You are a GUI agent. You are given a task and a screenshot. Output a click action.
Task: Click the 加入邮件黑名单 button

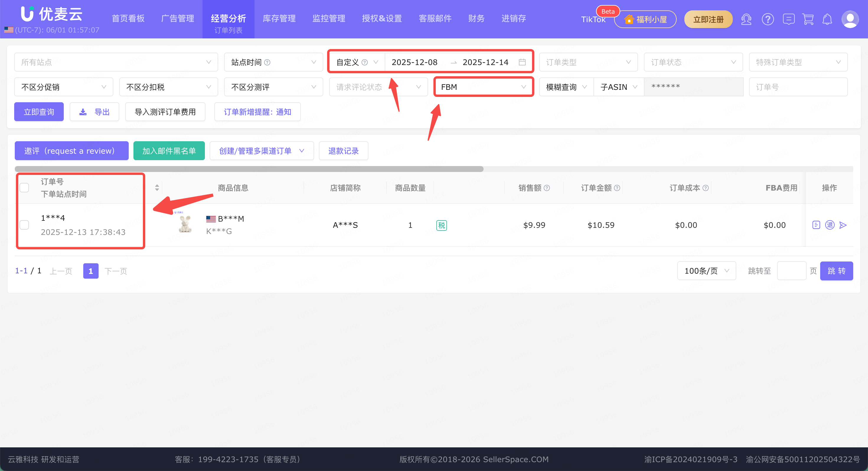[x=169, y=151]
